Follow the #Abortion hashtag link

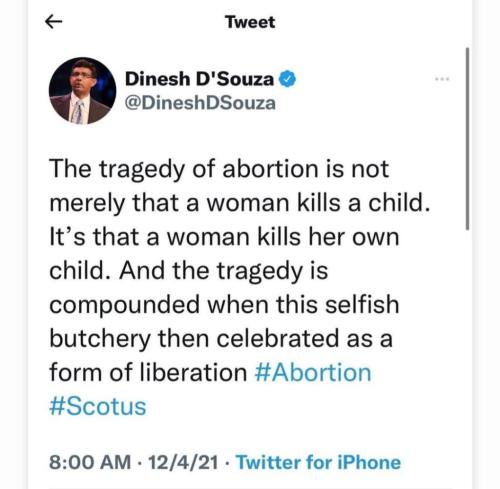click(313, 372)
